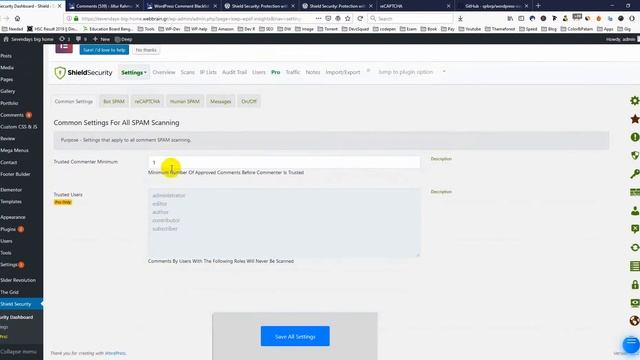Click the comment block icon in right sidebar
This screenshot has width=640, height=360.
635,229
